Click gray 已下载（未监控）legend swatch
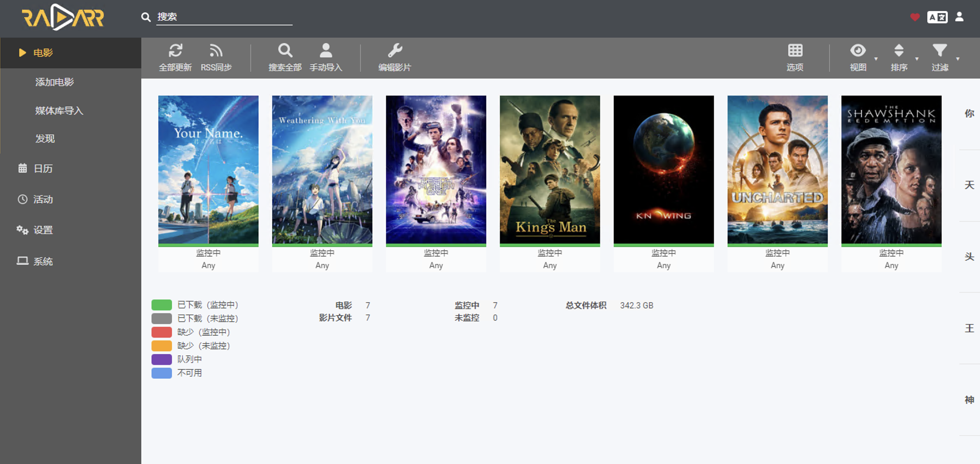The width and height of the screenshot is (980, 464). pyautogui.click(x=162, y=318)
